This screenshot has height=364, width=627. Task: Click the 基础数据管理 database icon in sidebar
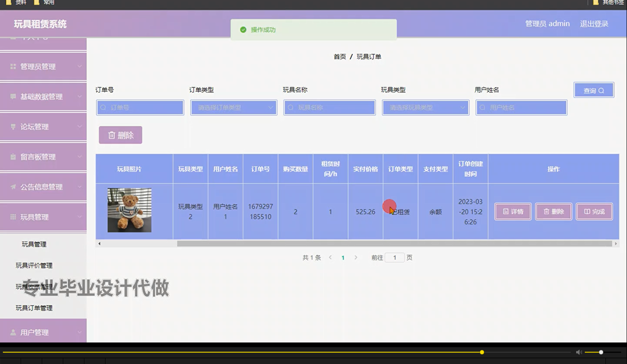[x=13, y=96]
